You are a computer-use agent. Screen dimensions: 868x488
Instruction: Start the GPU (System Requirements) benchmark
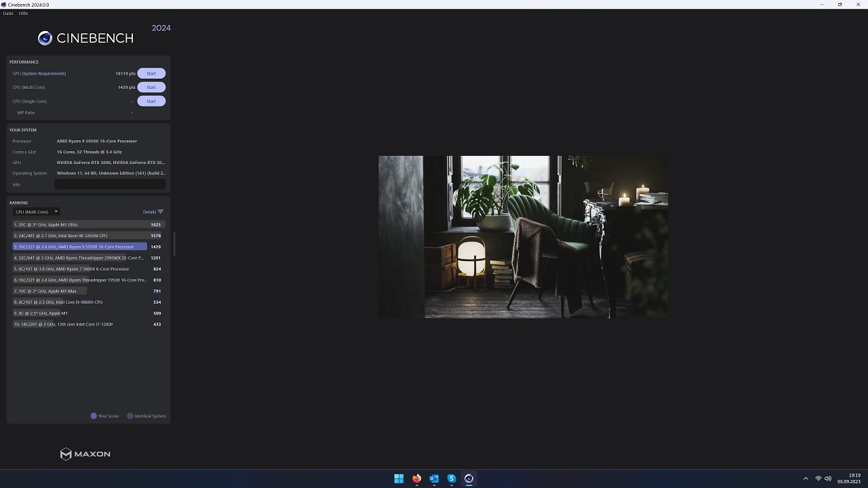tap(151, 73)
